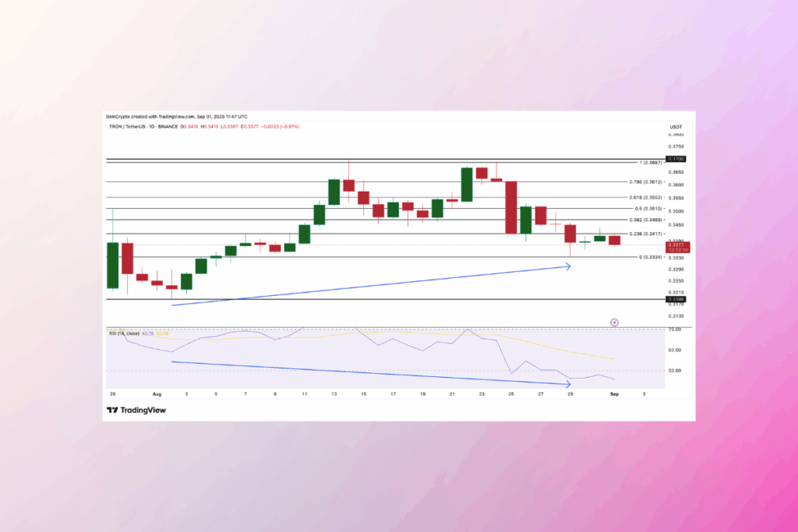
Task: Select the tall green candle on August 22
Action: pos(467,184)
